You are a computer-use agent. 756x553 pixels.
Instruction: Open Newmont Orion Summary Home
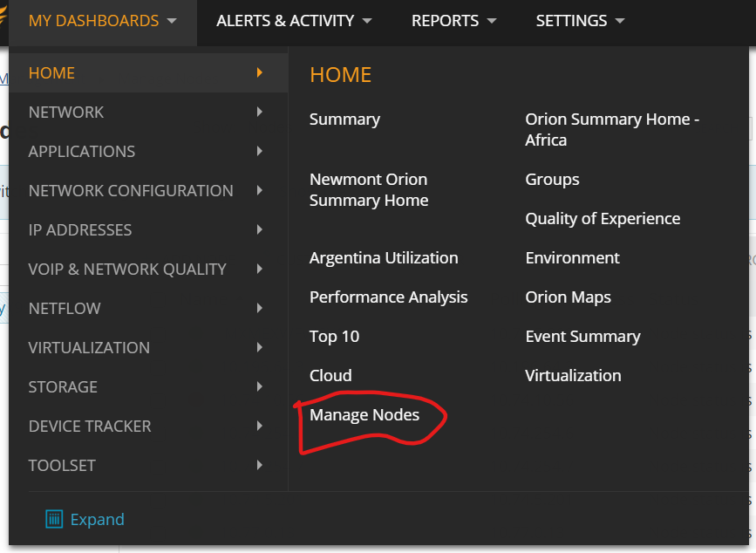[x=369, y=190]
